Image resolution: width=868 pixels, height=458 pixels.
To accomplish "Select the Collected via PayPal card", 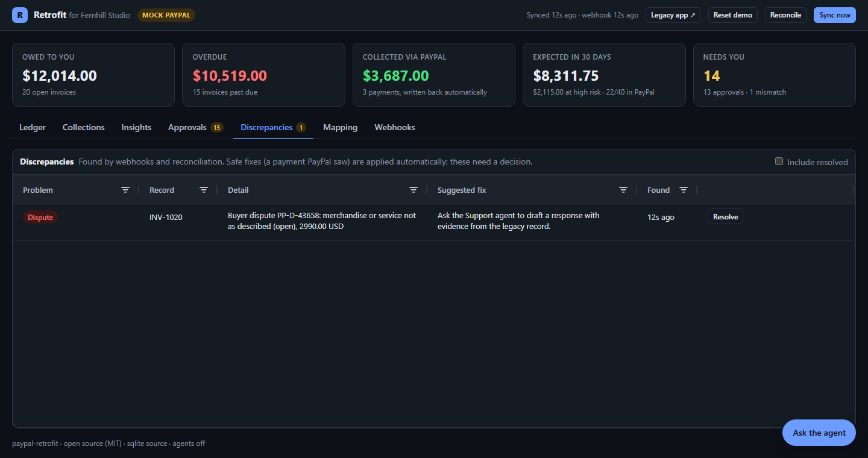I will (x=434, y=75).
